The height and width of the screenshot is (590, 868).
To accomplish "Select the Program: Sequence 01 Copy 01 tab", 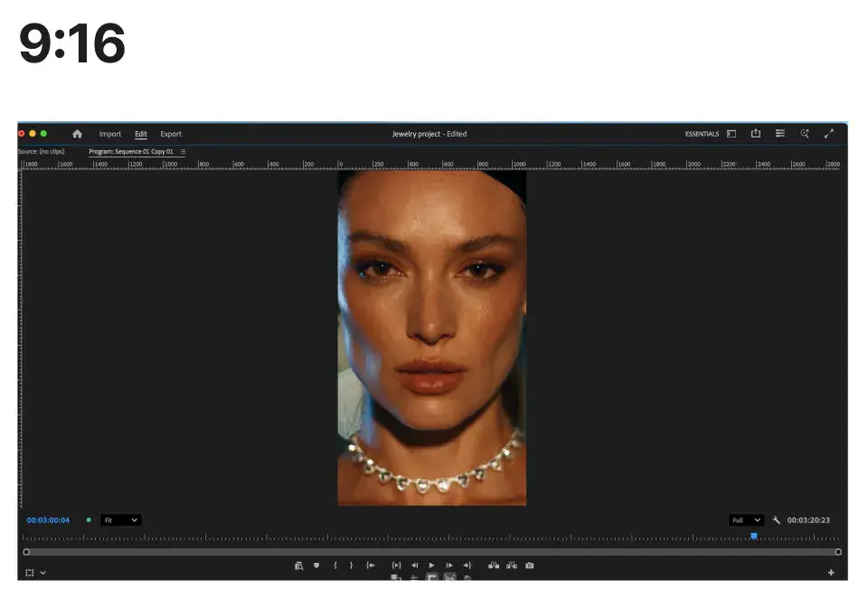I will (x=130, y=151).
